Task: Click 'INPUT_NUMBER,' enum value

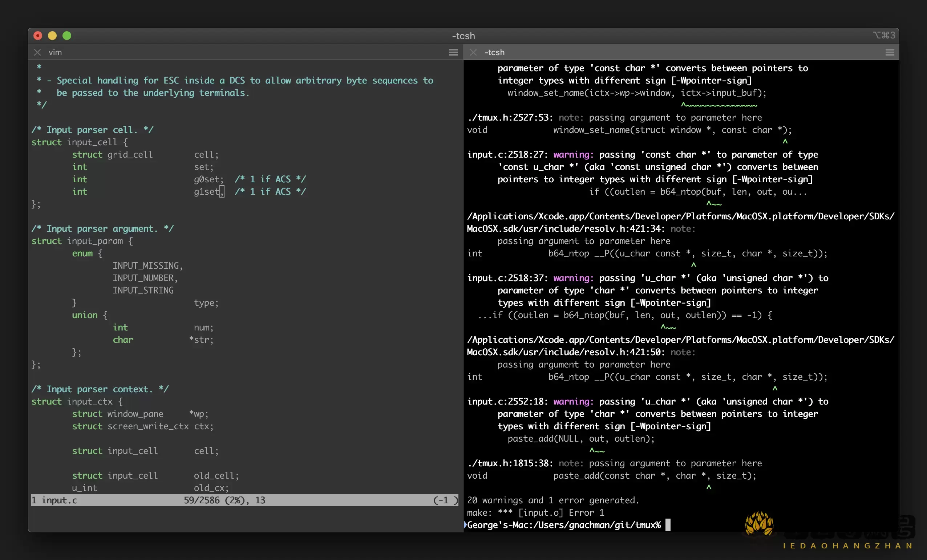Action: (x=145, y=278)
